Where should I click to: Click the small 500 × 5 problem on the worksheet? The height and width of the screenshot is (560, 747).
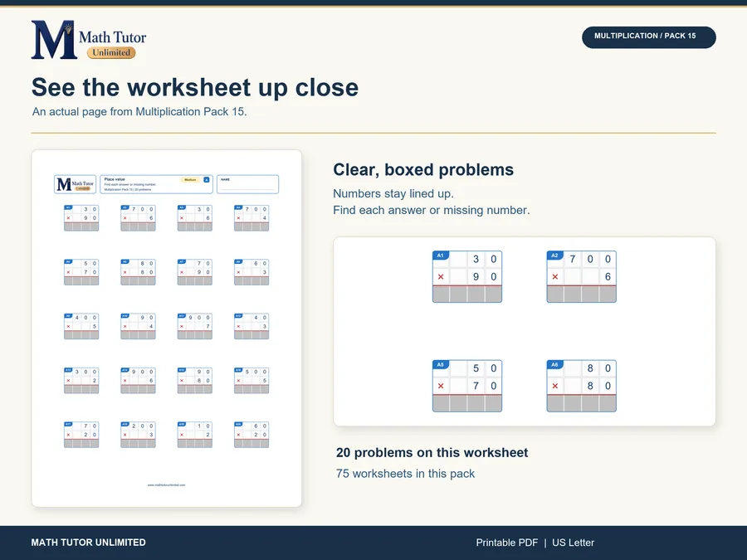tap(251, 381)
